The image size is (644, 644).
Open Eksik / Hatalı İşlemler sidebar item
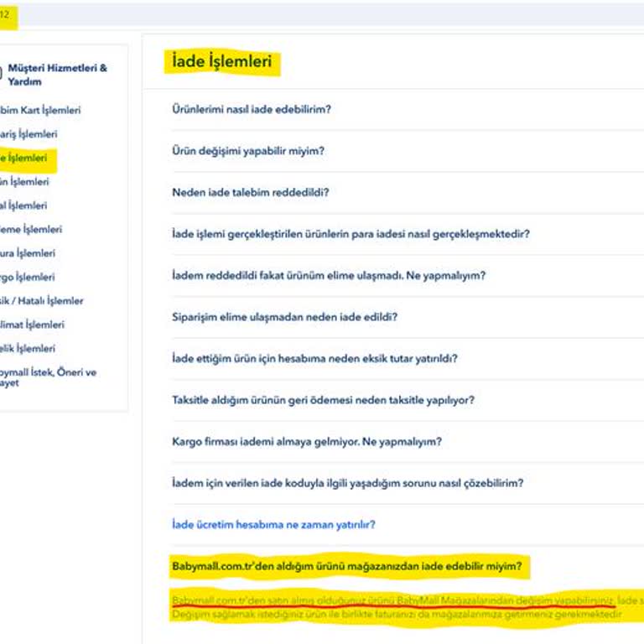(x=41, y=301)
